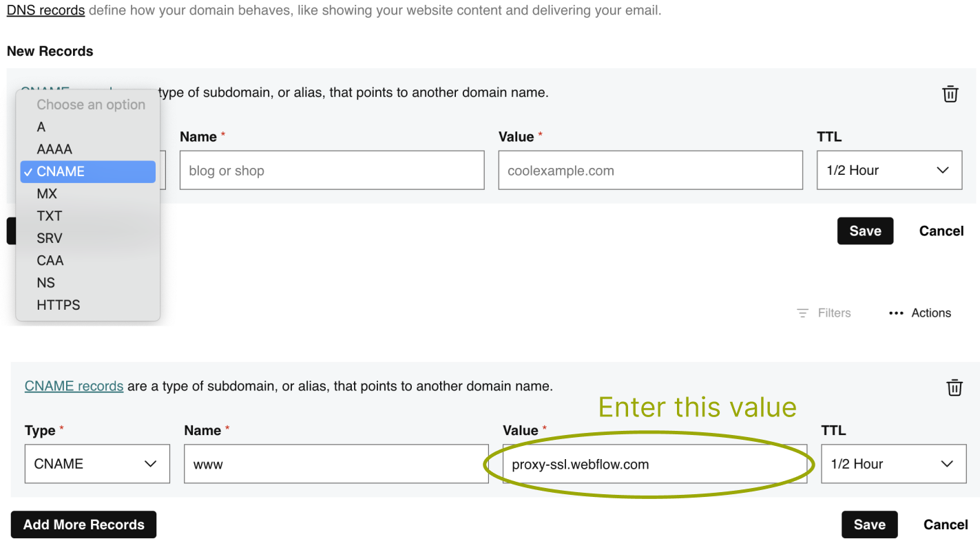The image size is (980, 552).
Task: Select MX in the dropdown list
Action: 47,193
